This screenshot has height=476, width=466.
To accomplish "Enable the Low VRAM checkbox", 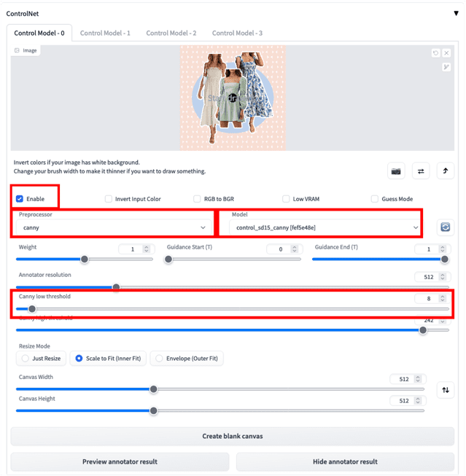I will [x=286, y=199].
